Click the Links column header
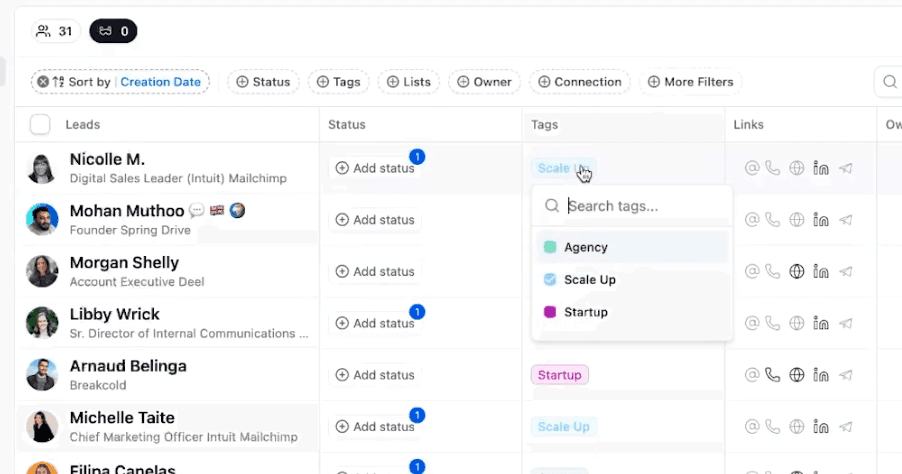The width and height of the screenshot is (902, 474). (748, 124)
